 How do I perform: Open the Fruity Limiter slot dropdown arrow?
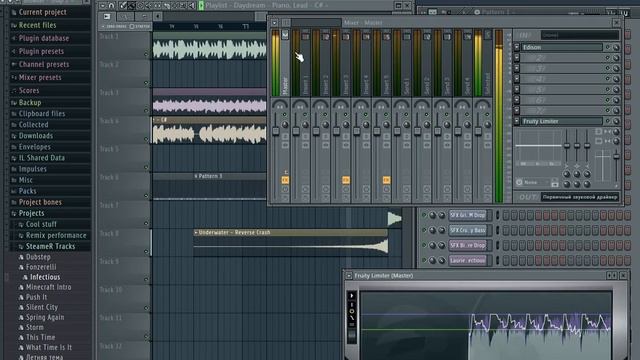coord(517,121)
